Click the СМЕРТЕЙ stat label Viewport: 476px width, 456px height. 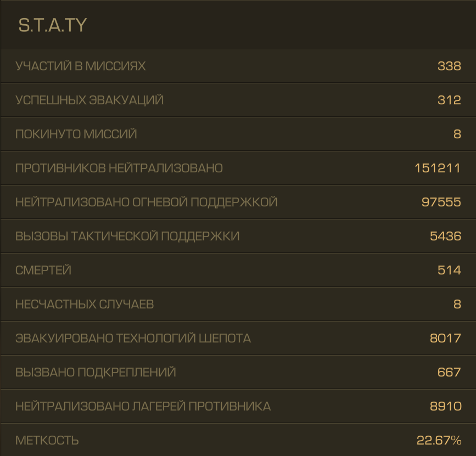click(43, 270)
